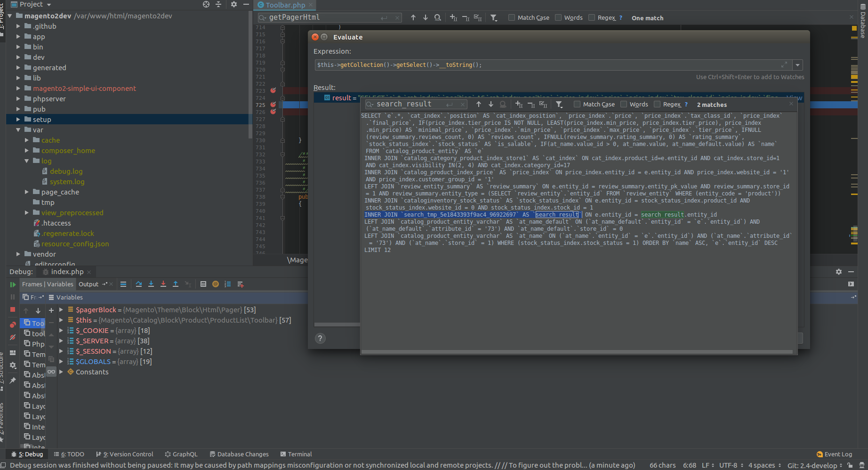This screenshot has width=868, height=470.
Task: Click Git: 2.4-develop branch widget
Action: pos(815,465)
